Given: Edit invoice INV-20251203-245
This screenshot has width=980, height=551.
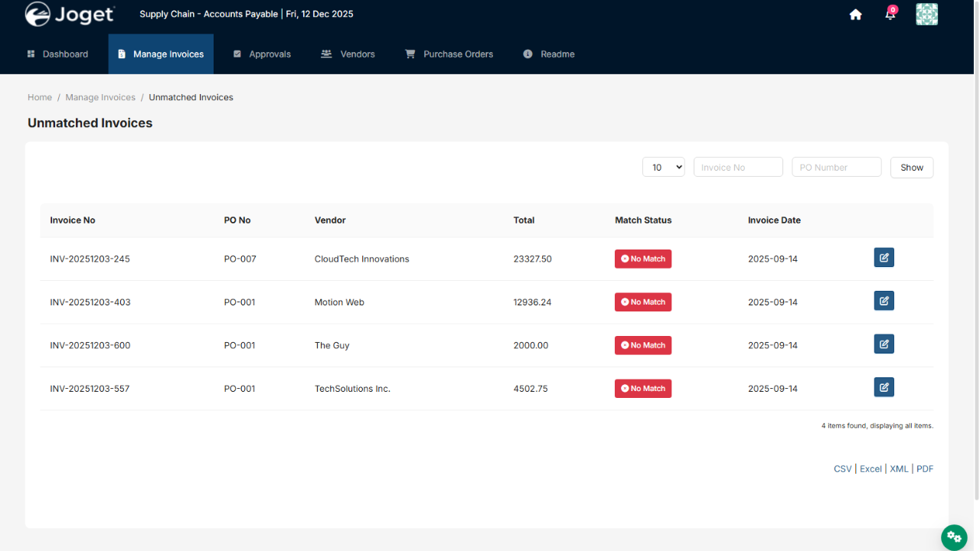Looking at the screenshot, I should pos(884,258).
